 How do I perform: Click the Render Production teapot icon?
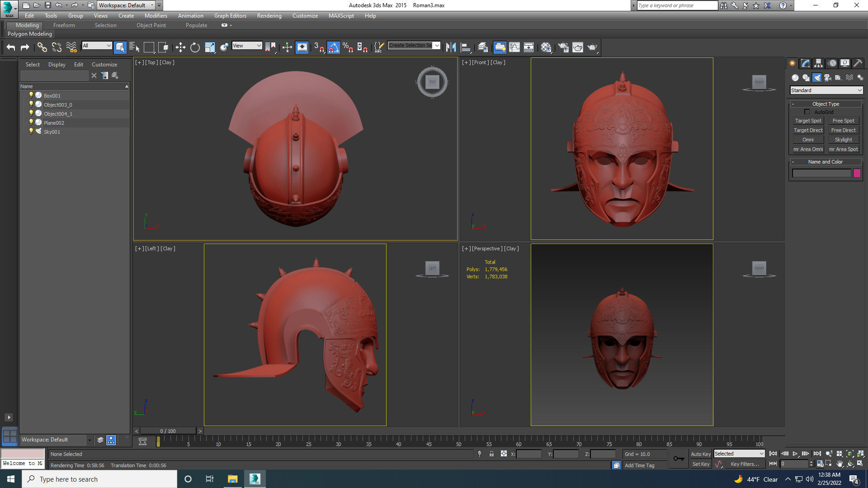593,47
